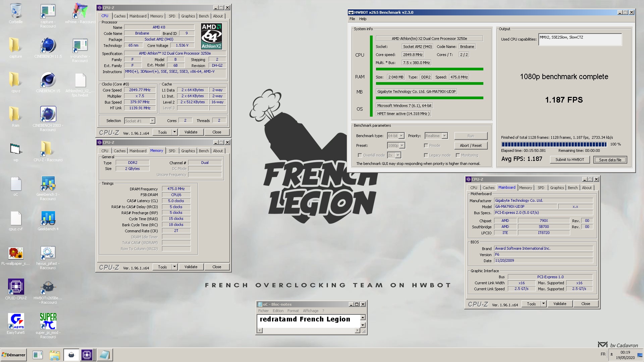Toggle the Legacy mode checkbox

(426, 155)
